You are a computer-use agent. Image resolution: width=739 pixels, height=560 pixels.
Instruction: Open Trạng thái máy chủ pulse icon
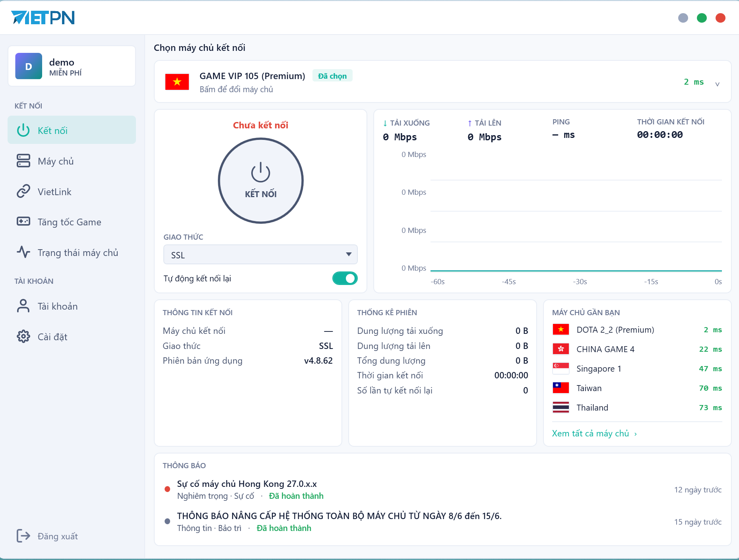pyautogui.click(x=23, y=252)
